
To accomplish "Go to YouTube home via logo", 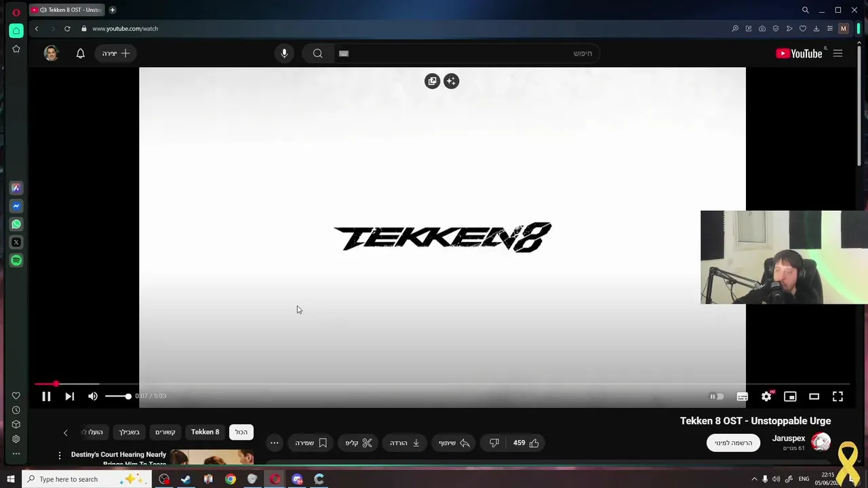I will 799,54.
